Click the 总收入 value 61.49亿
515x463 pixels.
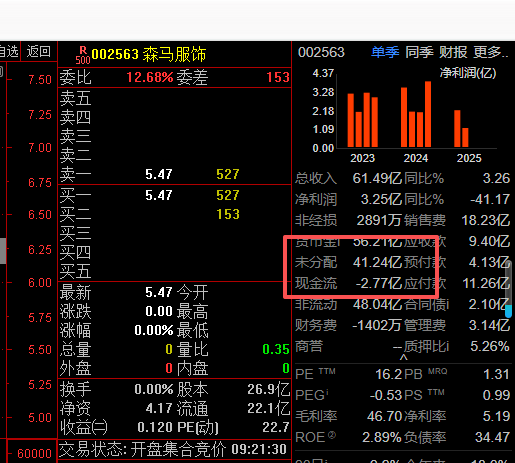377,178
